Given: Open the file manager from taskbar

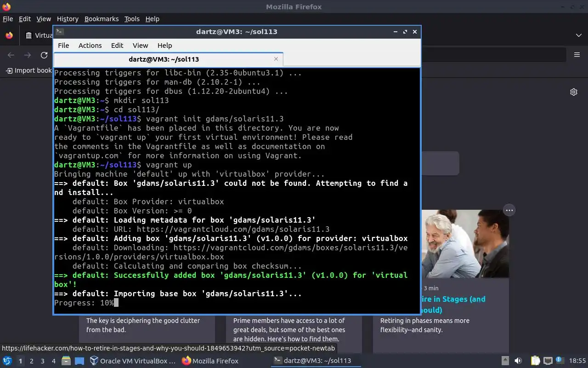Looking at the screenshot, I should click(66, 361).
